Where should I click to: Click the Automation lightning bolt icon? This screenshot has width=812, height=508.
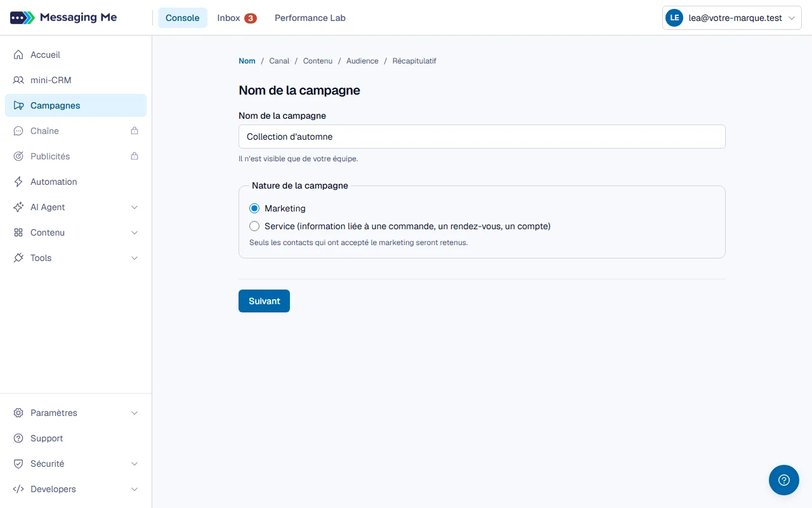pyautogui.click(x=18, y=182)
